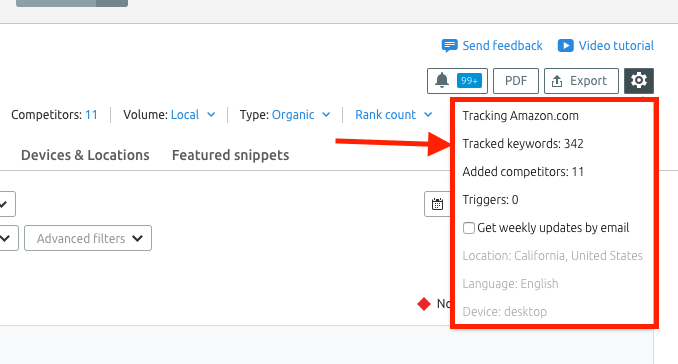This screenshot has width=678, height=364.
Task: Open the Advanced filters dropdown
Action: pyautogui.click(x=88, y=238)
